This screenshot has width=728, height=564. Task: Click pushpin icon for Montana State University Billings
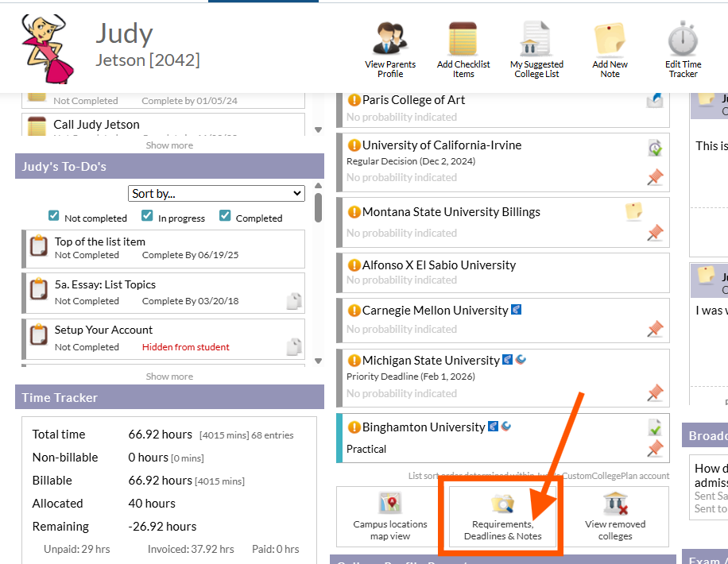pos(655,233)
